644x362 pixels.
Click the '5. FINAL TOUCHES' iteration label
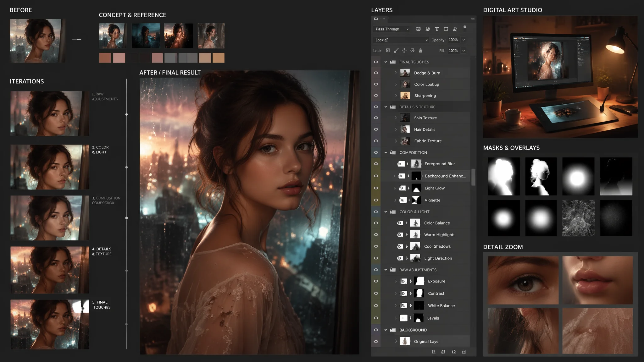[101, 305]
